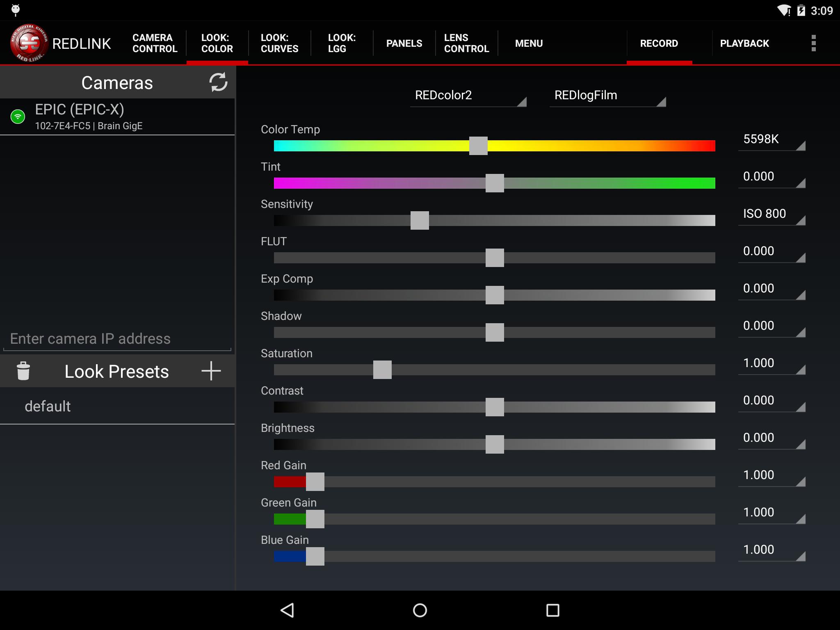Image resolution: width=840 pixels, height=630 pixels.
Task: Switch to Look: Color tab
Action: [217, 43]
